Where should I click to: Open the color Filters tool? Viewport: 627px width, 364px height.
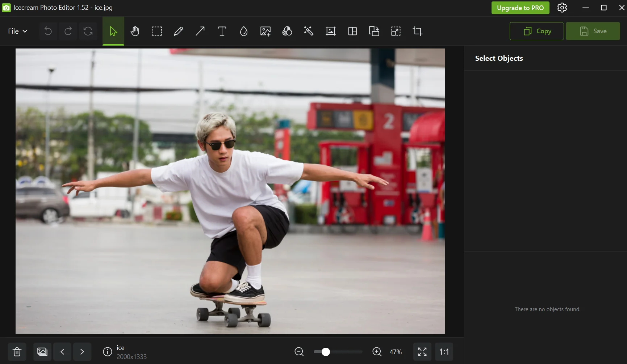pos(287,31)
